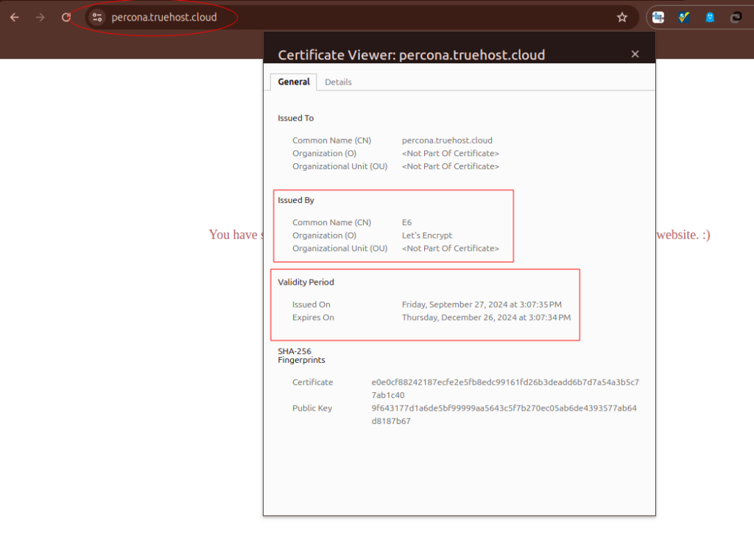Reload the current page
This screenshot has height=560, width=754.
[66, 18]
